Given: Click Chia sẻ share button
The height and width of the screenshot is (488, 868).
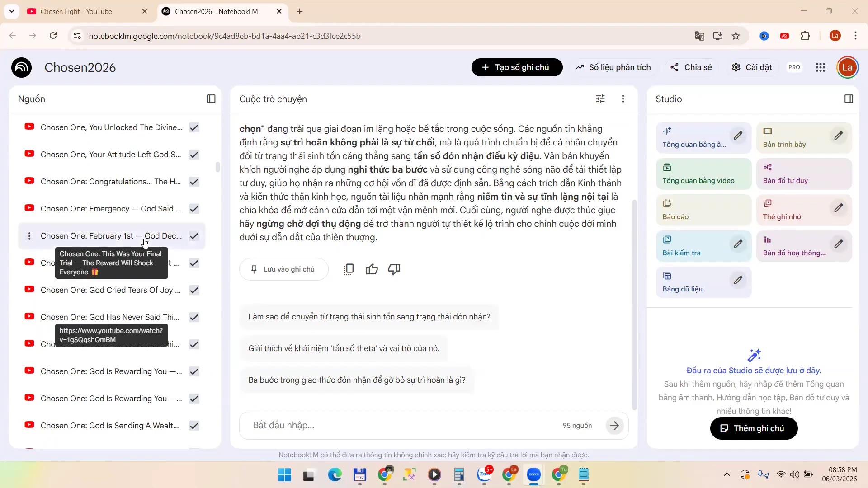Looking at the screenshot, I should click(x=691, y=67).
